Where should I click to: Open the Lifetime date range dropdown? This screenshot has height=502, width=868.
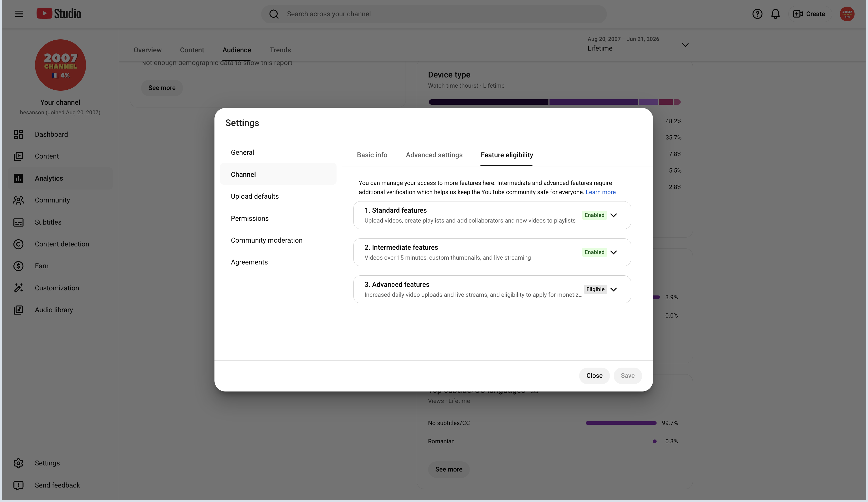[x=638, y=44]
